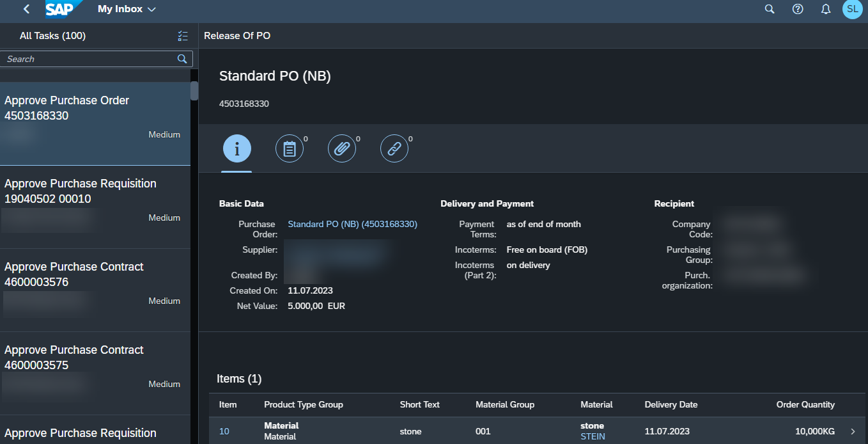
Task: Click the Short Text column header
Action: pos(420,404)
